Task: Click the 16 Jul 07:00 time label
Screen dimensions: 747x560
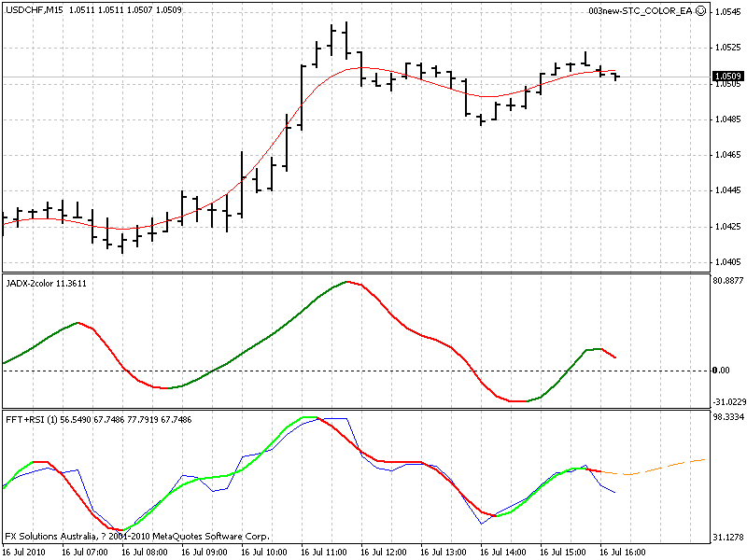Action: pos(85,553)
